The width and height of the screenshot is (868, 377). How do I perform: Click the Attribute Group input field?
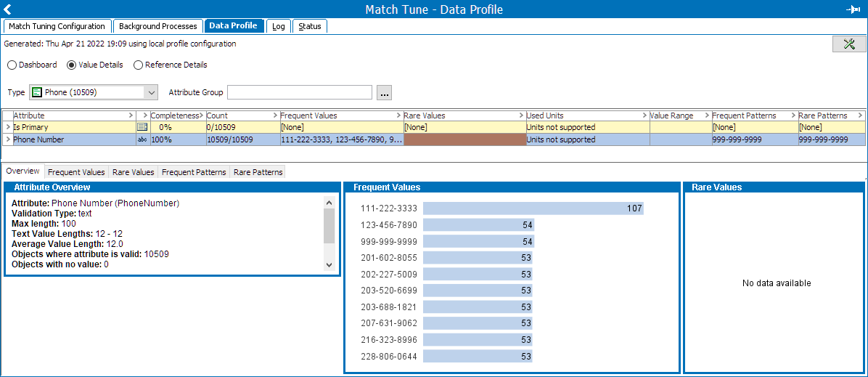(300, 93)
